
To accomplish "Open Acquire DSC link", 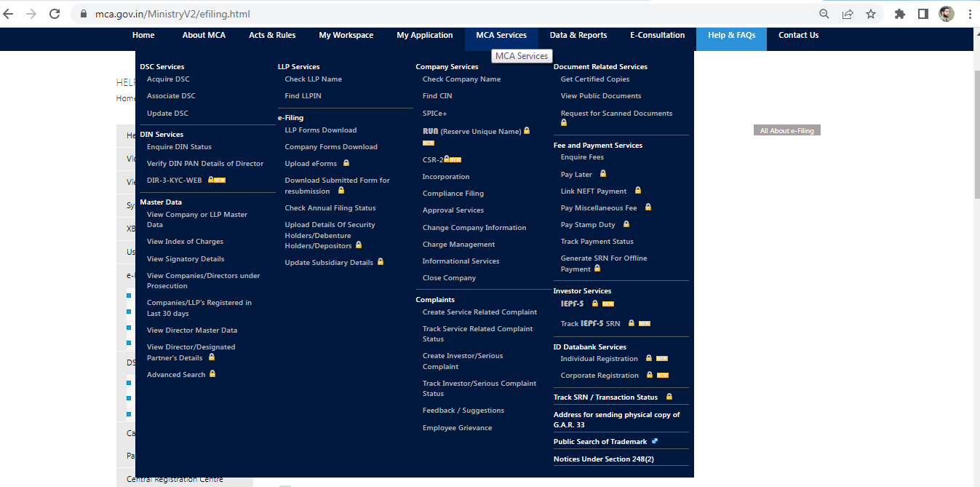I will pyautogui.click(x=168, y=79).
